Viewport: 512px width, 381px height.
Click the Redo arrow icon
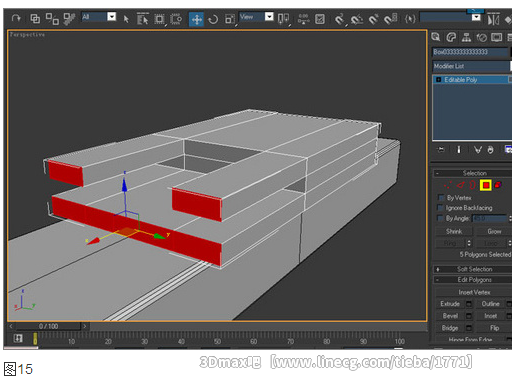[x=16, y=18]
